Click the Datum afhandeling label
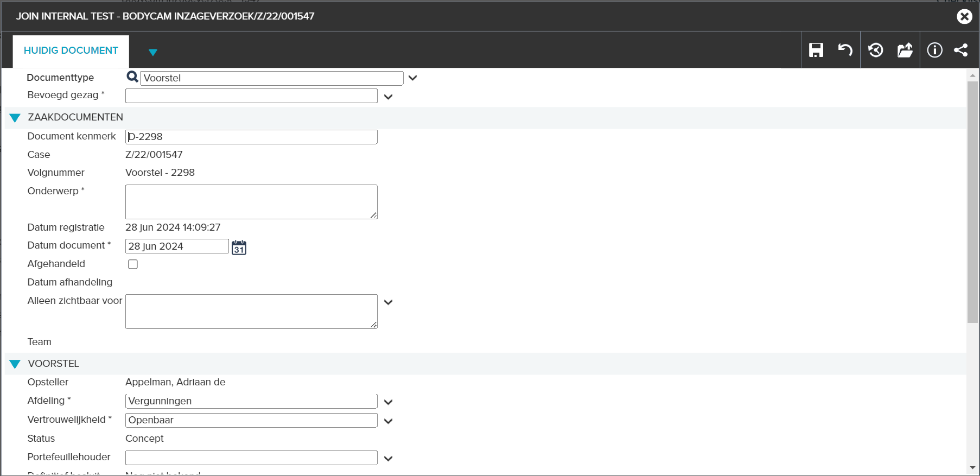980x476 pixels. click(x=70, y=282)
